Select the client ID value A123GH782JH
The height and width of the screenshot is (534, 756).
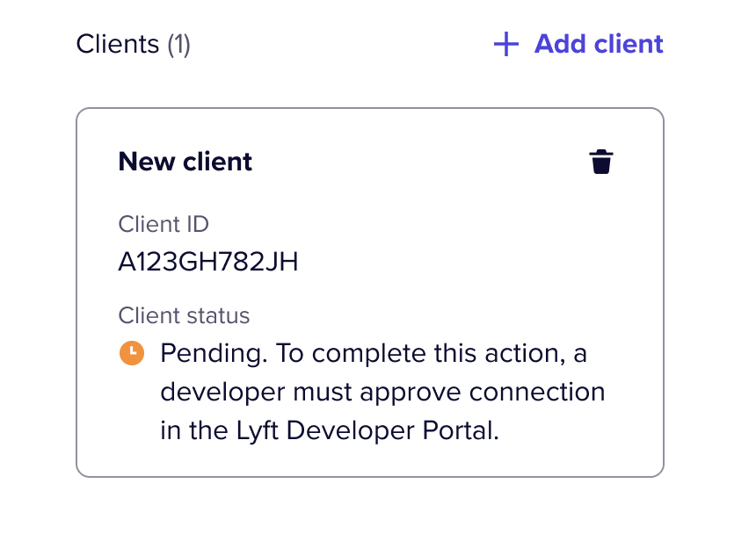tap(208, 262)
